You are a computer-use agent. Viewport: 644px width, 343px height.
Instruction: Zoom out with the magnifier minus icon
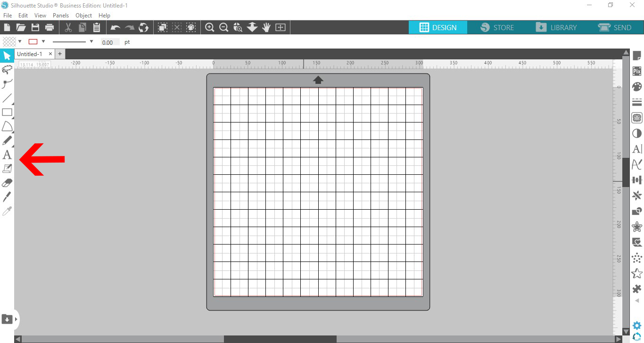pyautogui.click(x=224, y=27)
